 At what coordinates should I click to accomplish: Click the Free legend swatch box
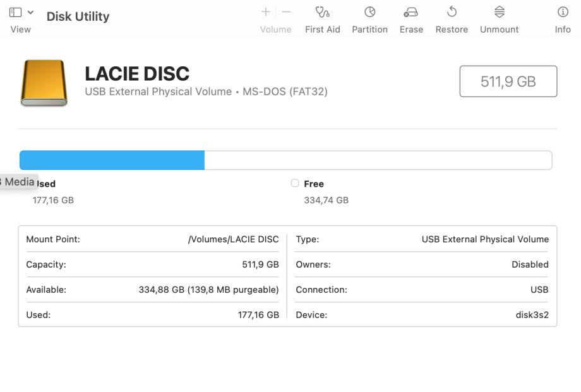click(295, 183)
